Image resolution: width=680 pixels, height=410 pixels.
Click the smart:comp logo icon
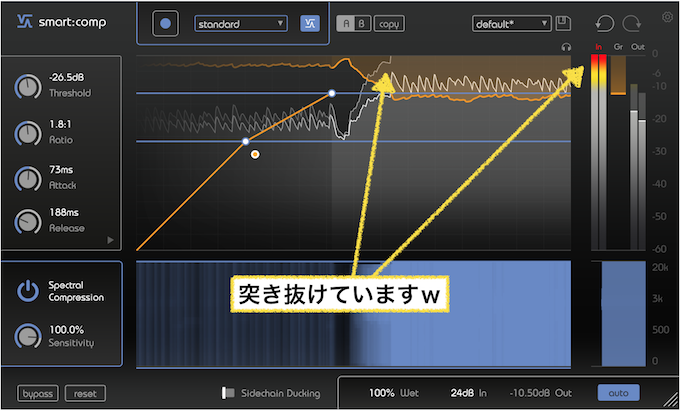[25, 22]
